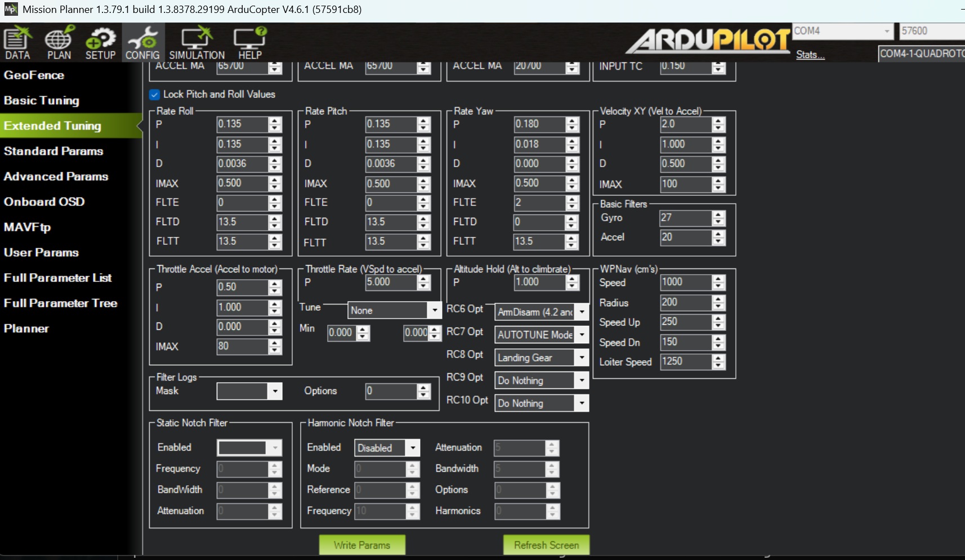
Task: Adjust Rate Roll FLTE spinner arrows
Action: point(275,203)
